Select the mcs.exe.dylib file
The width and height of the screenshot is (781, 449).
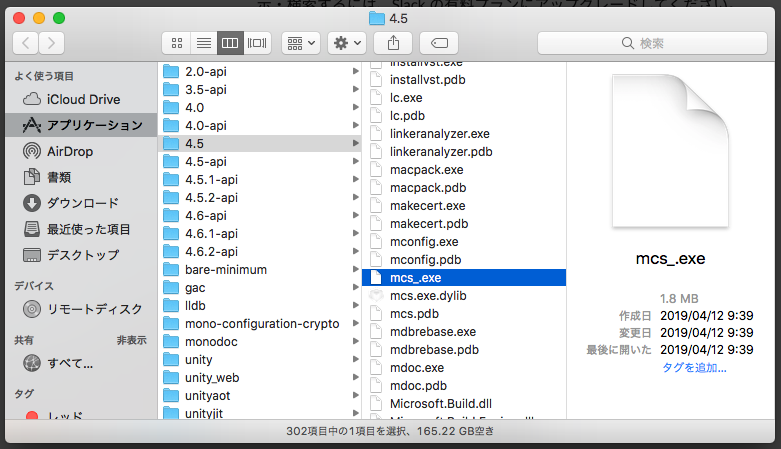[x=464, y=296]
